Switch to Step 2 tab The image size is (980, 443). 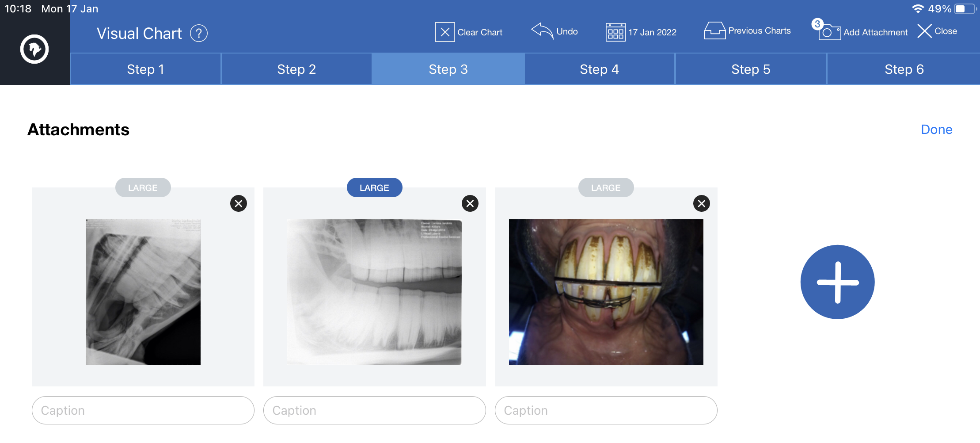click(x=296, y=69)
